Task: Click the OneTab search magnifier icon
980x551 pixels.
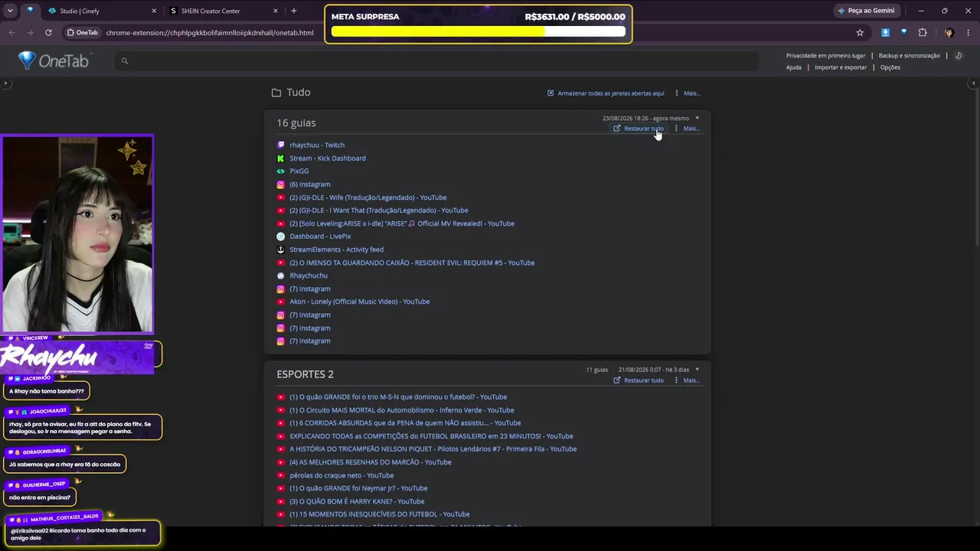Action: 125,61
